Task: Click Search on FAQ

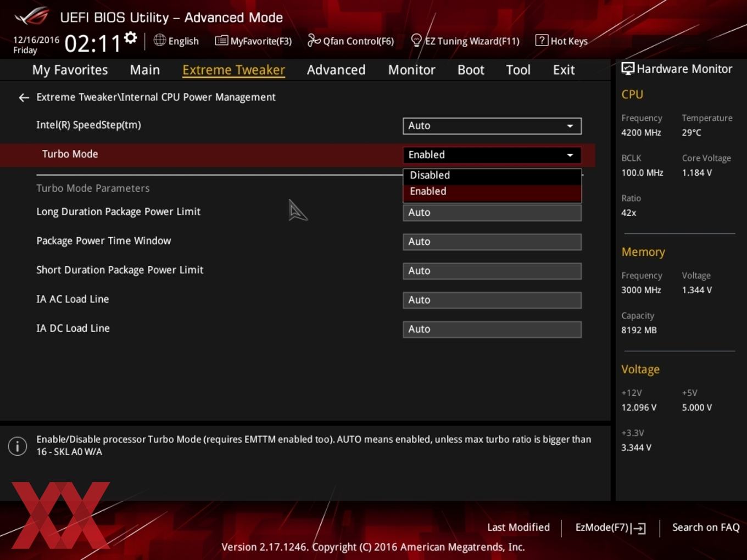Action: [x=706, y=527]
